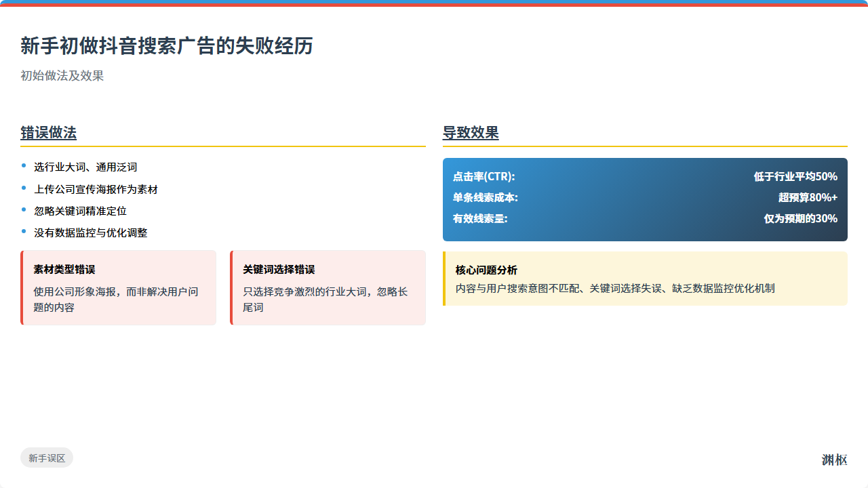Click the 点击率(CTR) label
Viewport: 868px width, 488px height.
[x=484, y=177]
